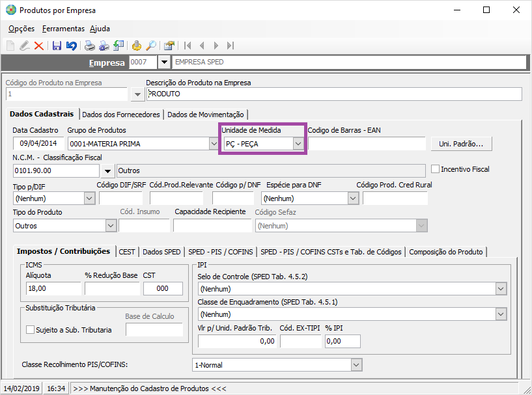Expand the Tipo do Produto combo box
This screenshot has height=395, width=532.
pos(109,226)
